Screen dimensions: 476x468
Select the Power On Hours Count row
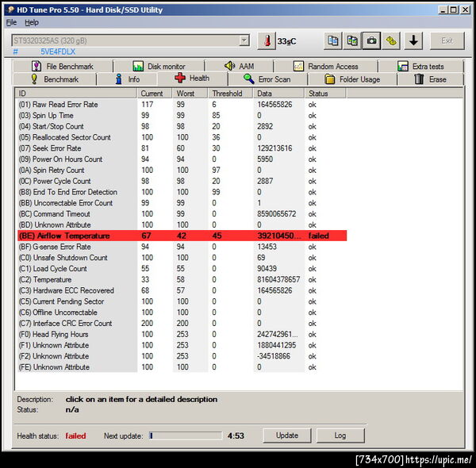tap(182, 159)
